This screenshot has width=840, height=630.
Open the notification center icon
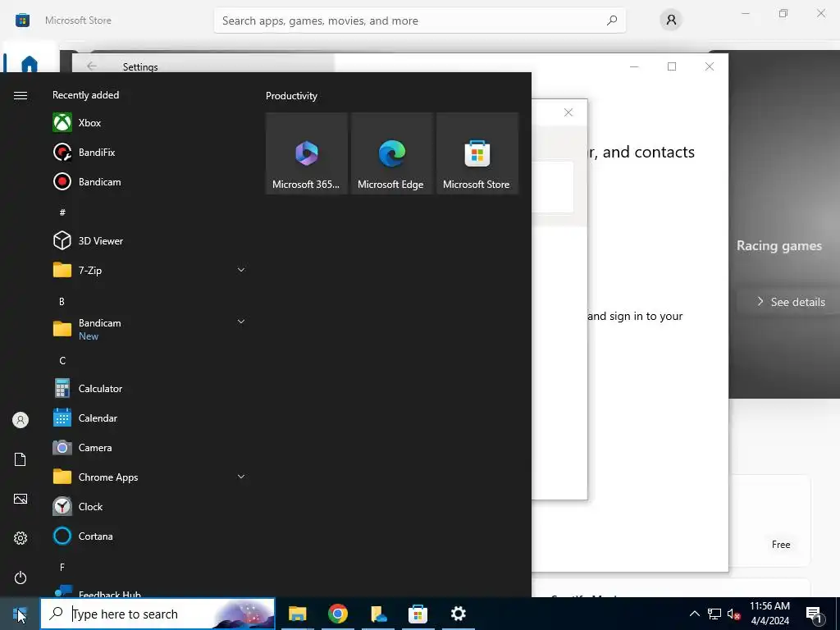pyautogui.click(x=815, y=614)
